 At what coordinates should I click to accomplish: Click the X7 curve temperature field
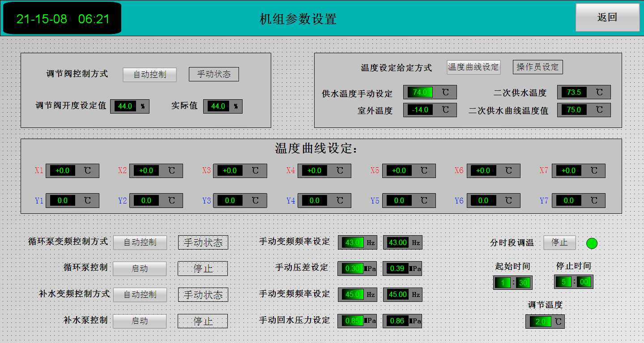click(x=568, y=171)
